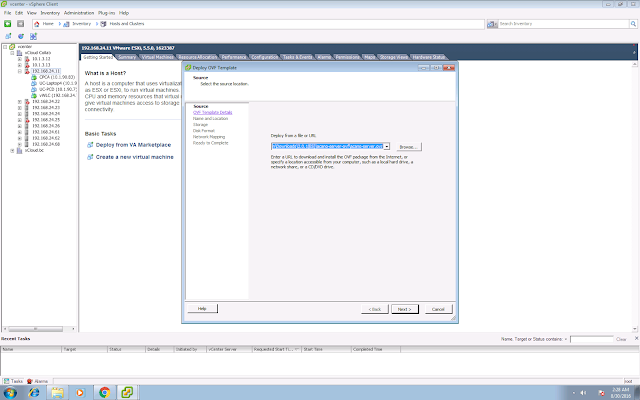Viewport: 640px width, 400px height.
Task: Click Browse button in Deploy OVF dialog
Action: 409,147
